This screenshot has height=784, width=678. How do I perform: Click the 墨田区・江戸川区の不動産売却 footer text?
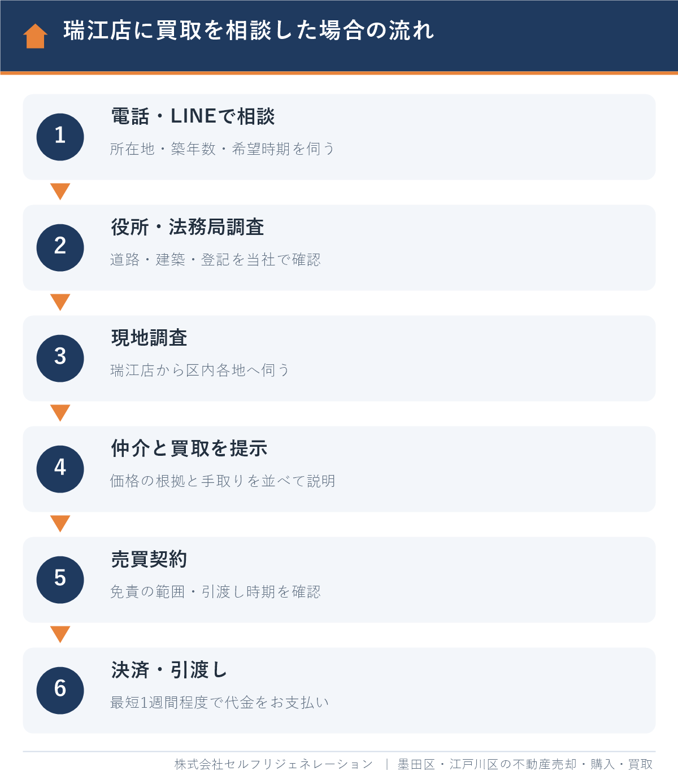(x=487, y=764)
